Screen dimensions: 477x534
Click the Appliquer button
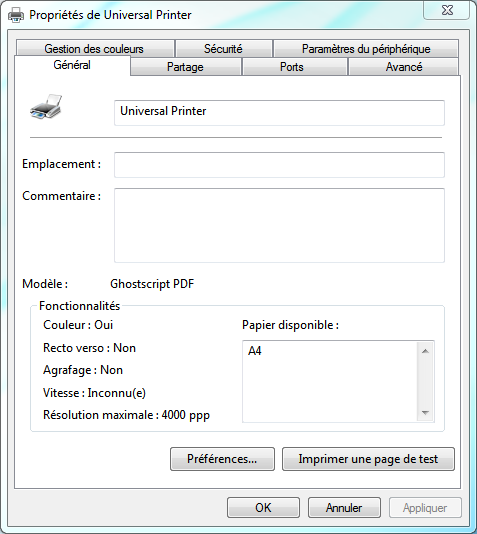(425, 508)
